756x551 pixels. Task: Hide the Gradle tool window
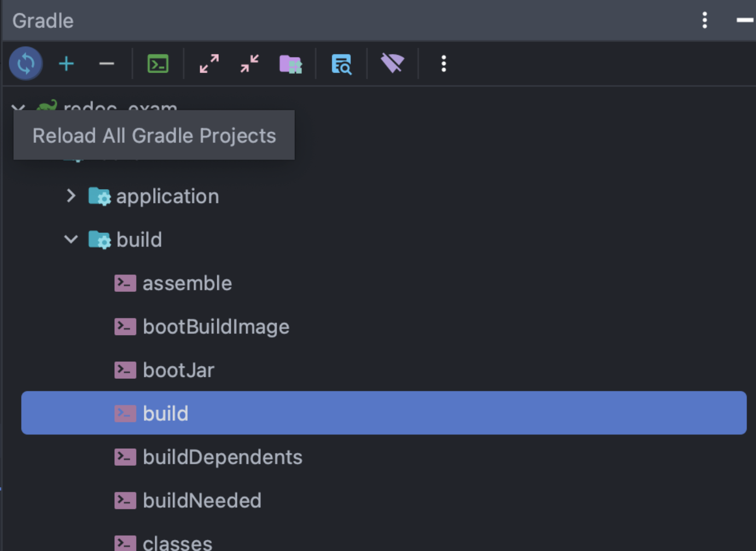tap(745, 20)
